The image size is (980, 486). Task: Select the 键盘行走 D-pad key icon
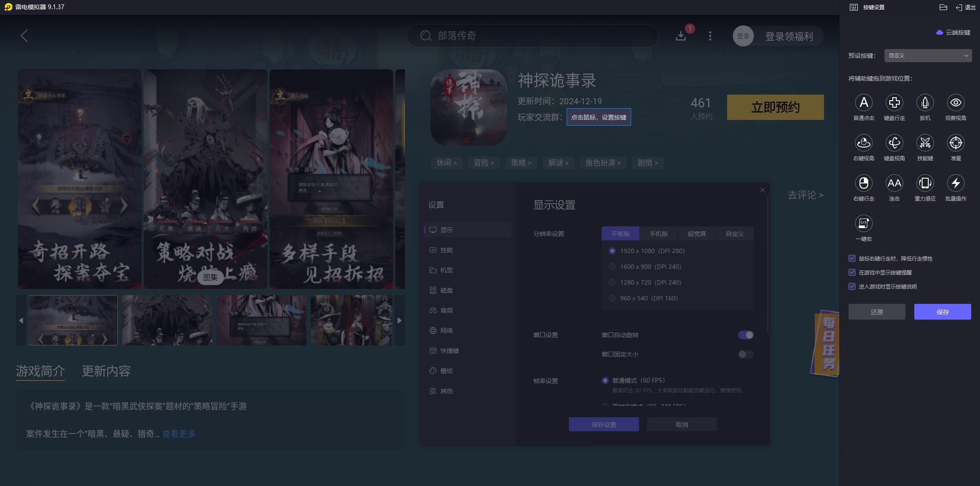click(894, 102)
